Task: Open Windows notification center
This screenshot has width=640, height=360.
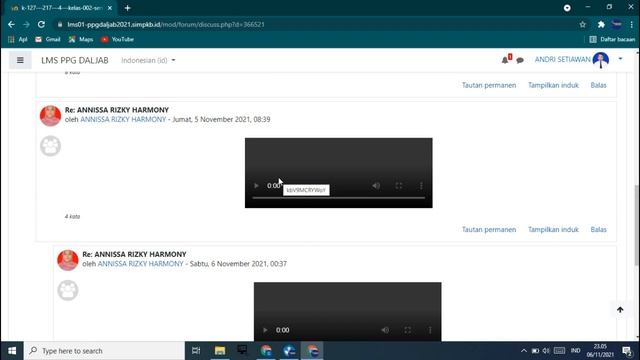Action: coord(627,351)
